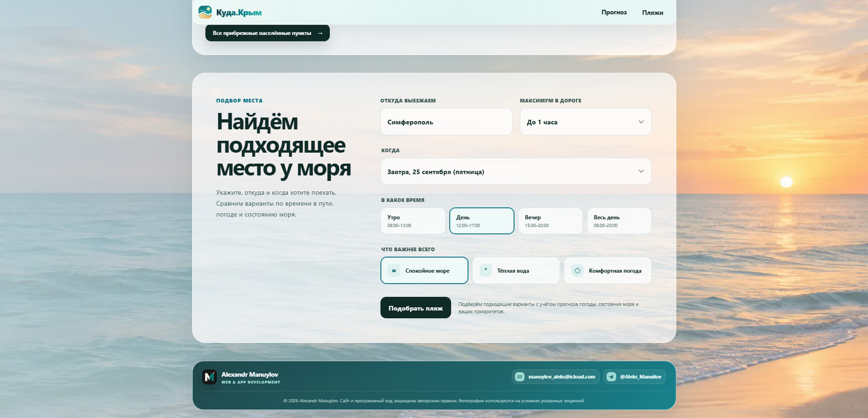Click the Куда.Крым brand name
This screenshot has width=868, height=418.
pos(239,13)
